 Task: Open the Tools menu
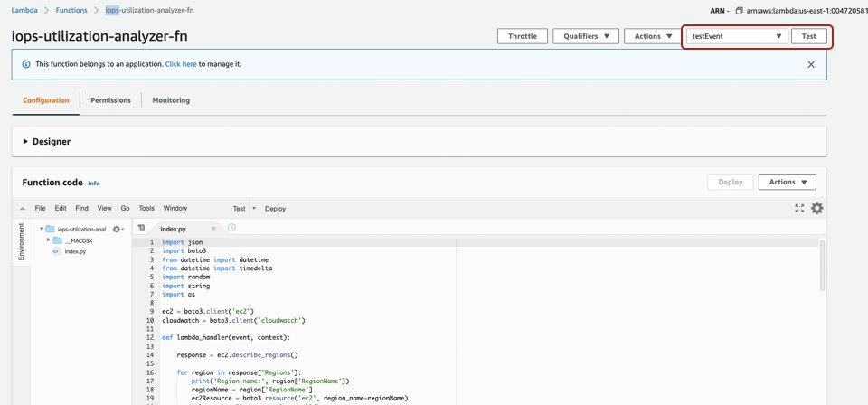point(146,209)
